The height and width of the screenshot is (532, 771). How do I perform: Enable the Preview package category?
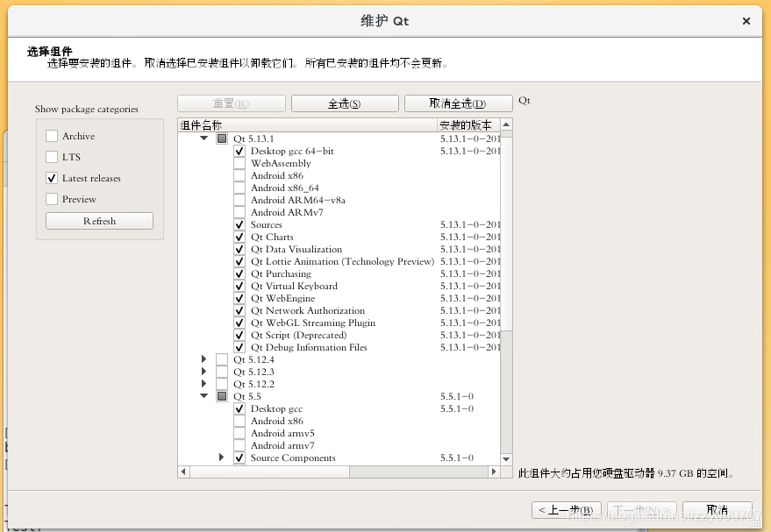pyautogui.click(x=52, y=200)
